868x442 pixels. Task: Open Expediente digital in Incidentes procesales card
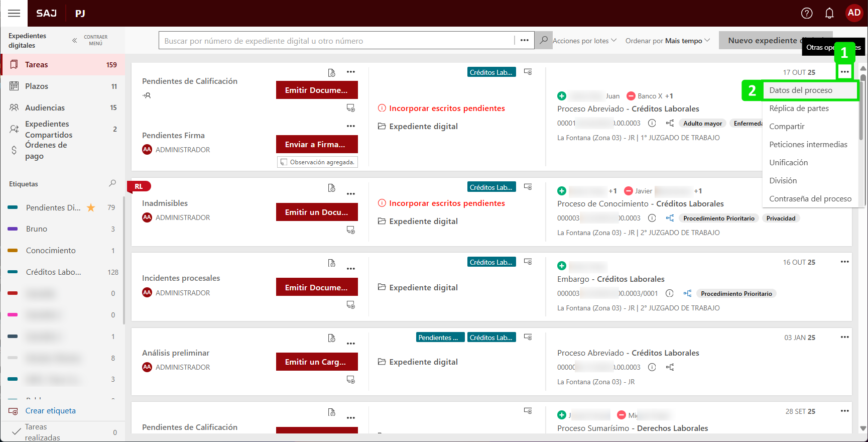click(x=418, y=287)
